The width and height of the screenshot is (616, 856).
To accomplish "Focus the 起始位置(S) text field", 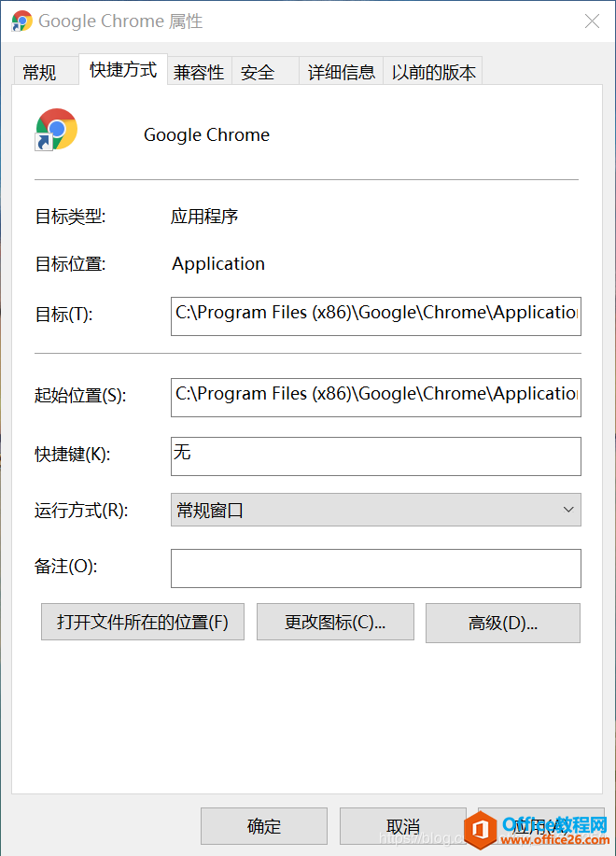I will coord(376,398).
